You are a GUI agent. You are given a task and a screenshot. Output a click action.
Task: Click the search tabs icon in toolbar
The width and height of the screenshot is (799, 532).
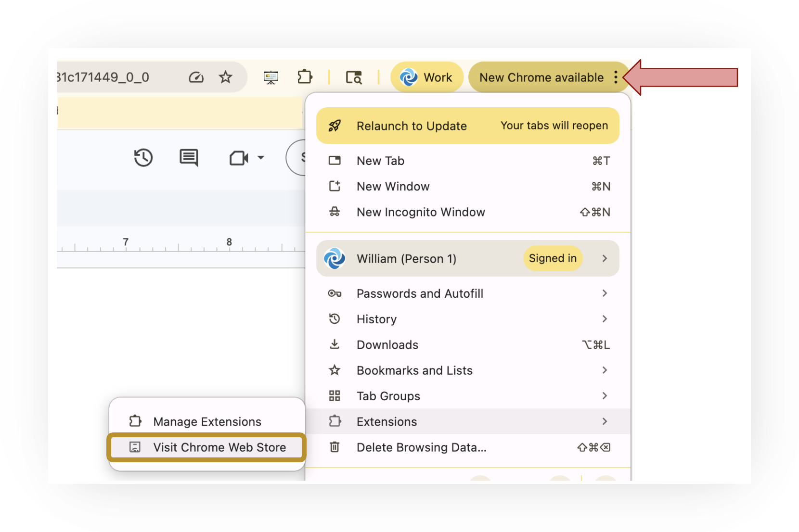(x=354, y=77)
